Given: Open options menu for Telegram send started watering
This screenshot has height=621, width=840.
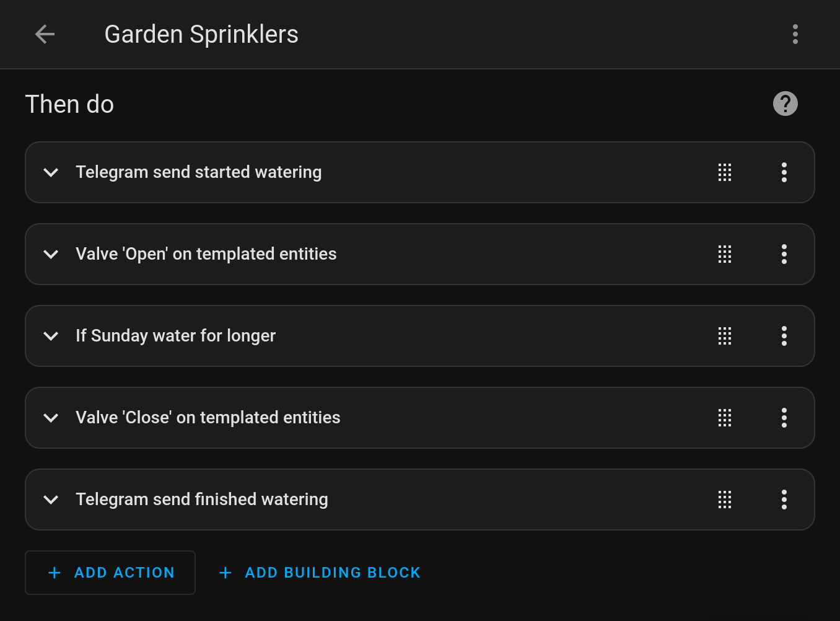Looking at the screenshot, I should coord(784,172).
